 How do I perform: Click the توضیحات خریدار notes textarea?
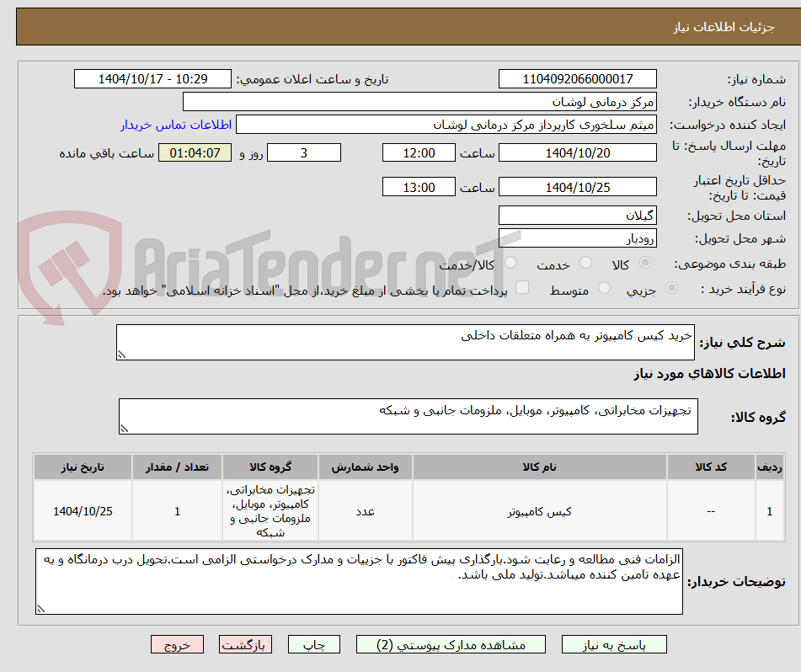(359, 582)
